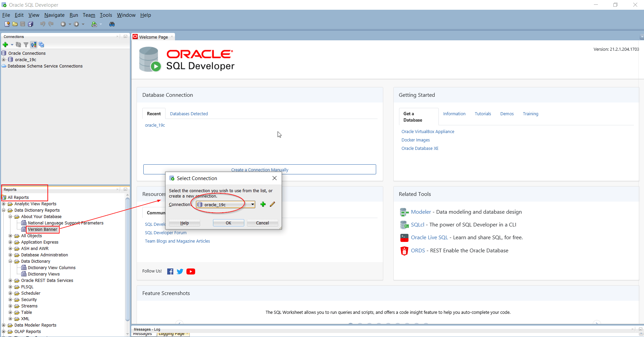Add a new connection with the green plus icon

click(5, 44)
